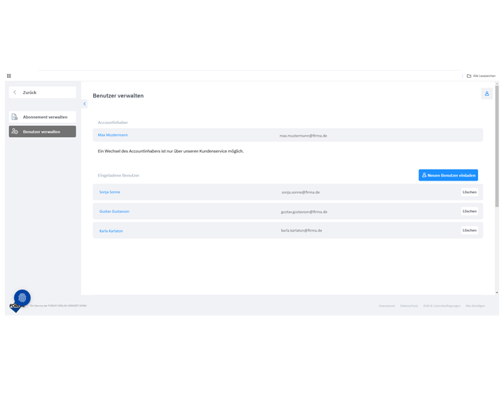Open Datenschutz footer link

pyautogui.click(x=409, y=306)
